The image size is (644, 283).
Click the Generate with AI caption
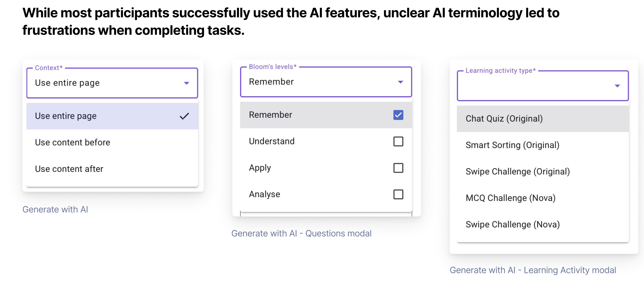55,210
